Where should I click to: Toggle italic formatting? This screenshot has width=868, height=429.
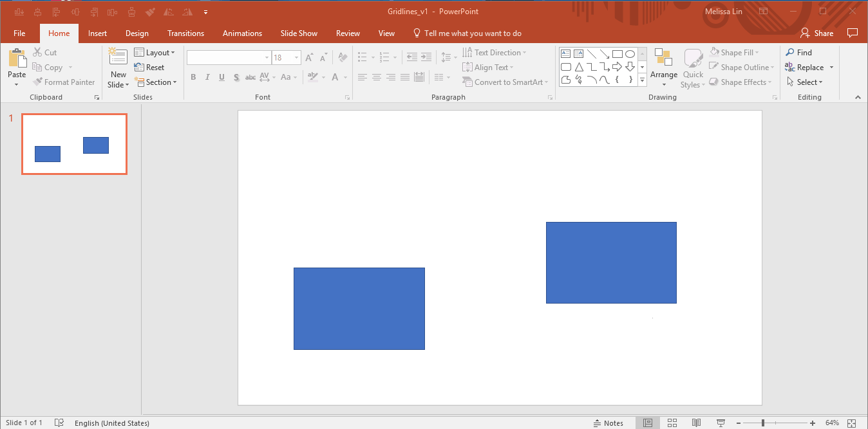207,77
